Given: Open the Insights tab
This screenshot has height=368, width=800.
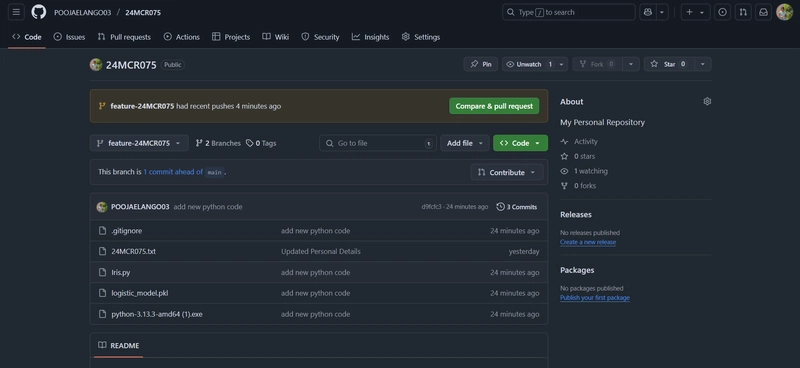Looking at the screenshot, I should [370, 37].
